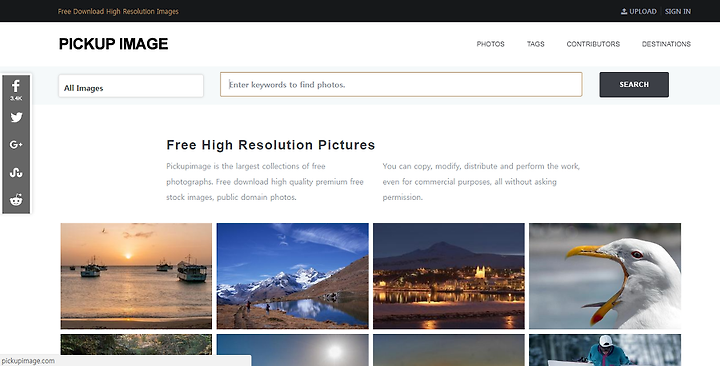Click the upload arrow icon
The height and width of the screenshot is (366, 720).
tap(624, 11)
